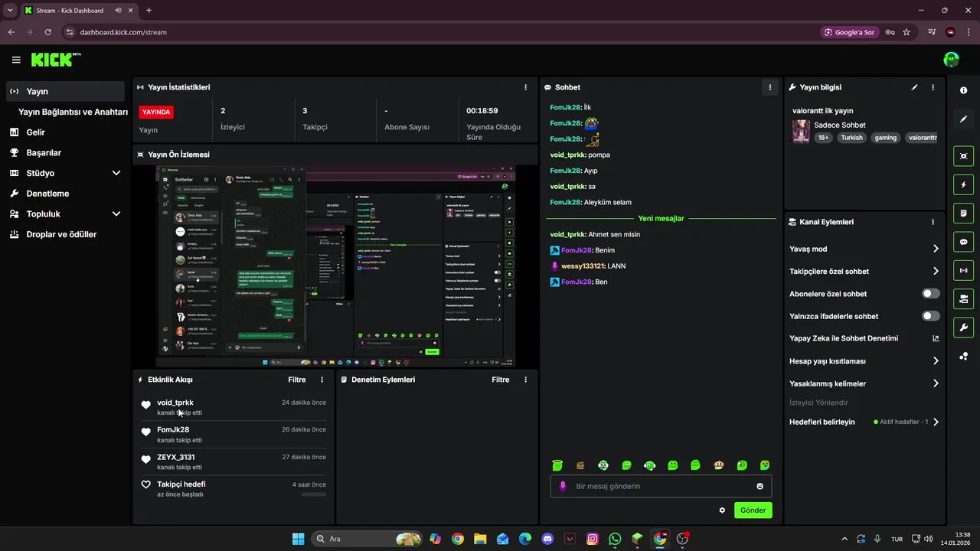Screen dimensions: 980x551
Task: Click the purple microphone badge in message box
Action: coord(563,486)
